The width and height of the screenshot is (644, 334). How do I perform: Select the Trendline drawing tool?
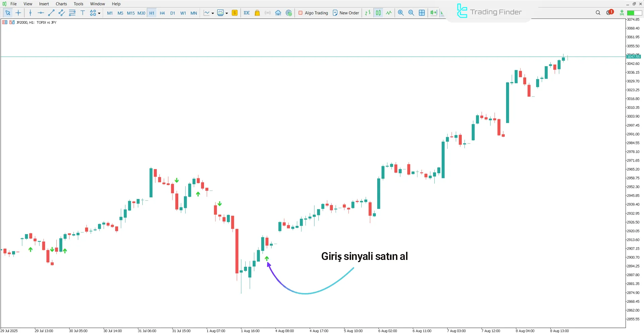tap(51, 13)
